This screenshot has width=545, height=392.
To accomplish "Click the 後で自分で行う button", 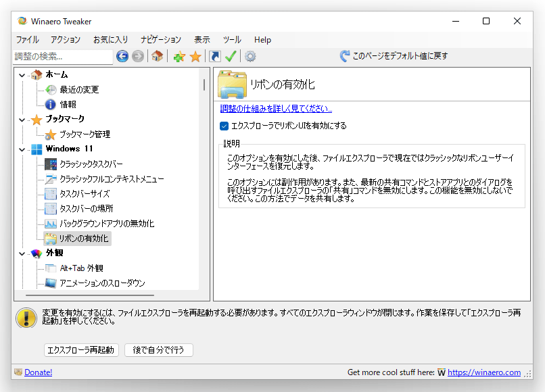I will click(x=158, y=350).
